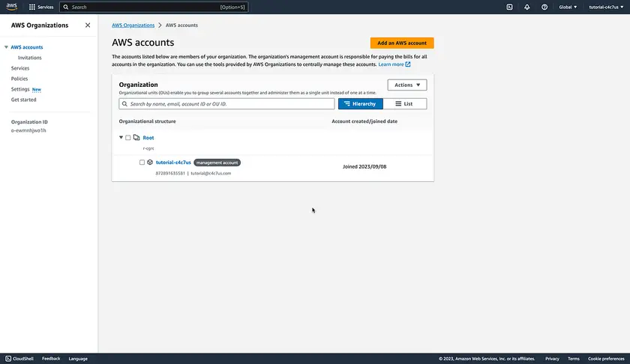Switch to the Hierarchy view
The height and width of the screenshot is (364, 630).
[361, 103]
